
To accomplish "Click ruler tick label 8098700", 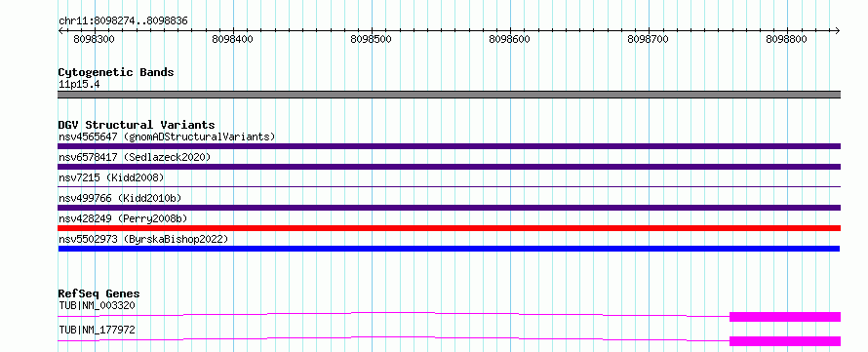I will (648, 39).
